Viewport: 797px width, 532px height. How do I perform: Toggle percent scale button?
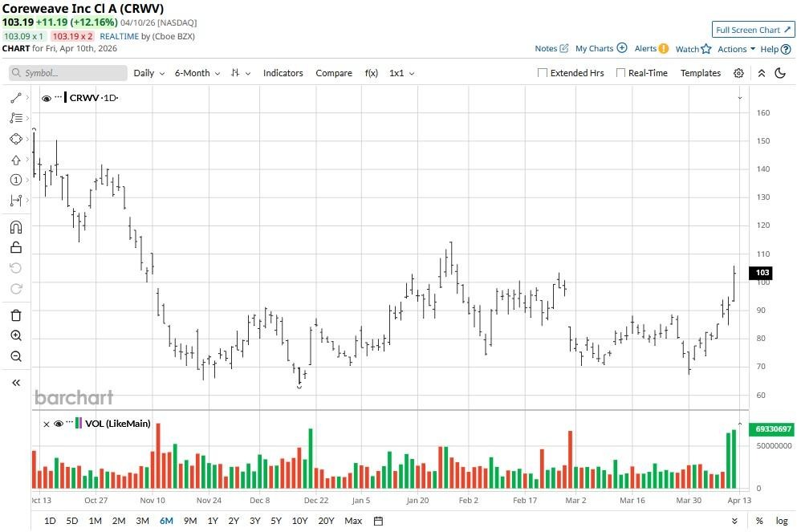(759, 521)
